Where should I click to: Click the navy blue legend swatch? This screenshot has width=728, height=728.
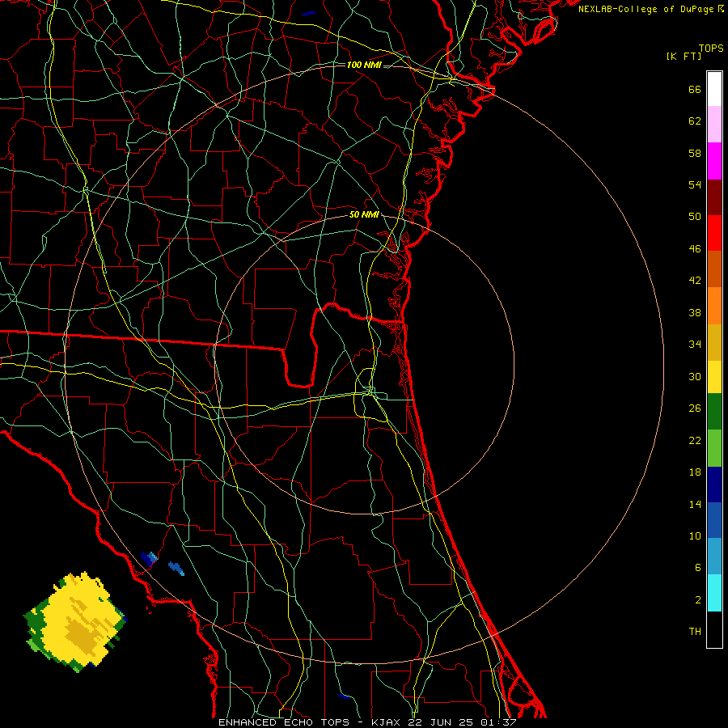point(714,485)
